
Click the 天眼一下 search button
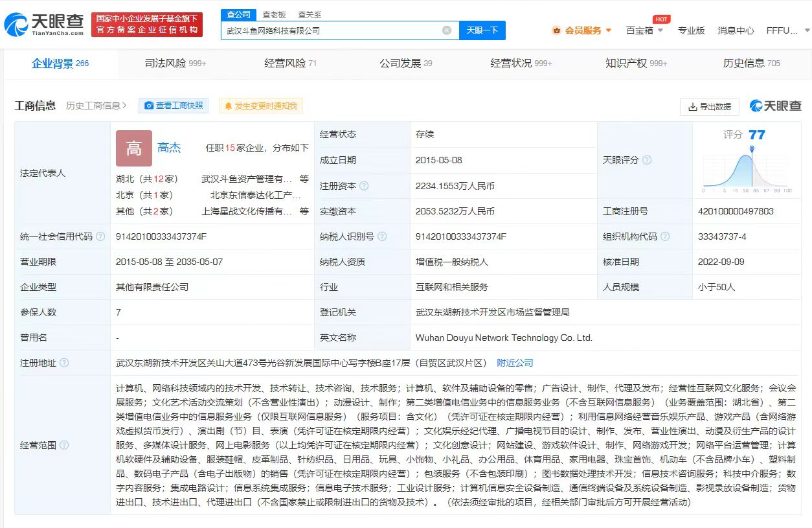[x=482, y=30]
